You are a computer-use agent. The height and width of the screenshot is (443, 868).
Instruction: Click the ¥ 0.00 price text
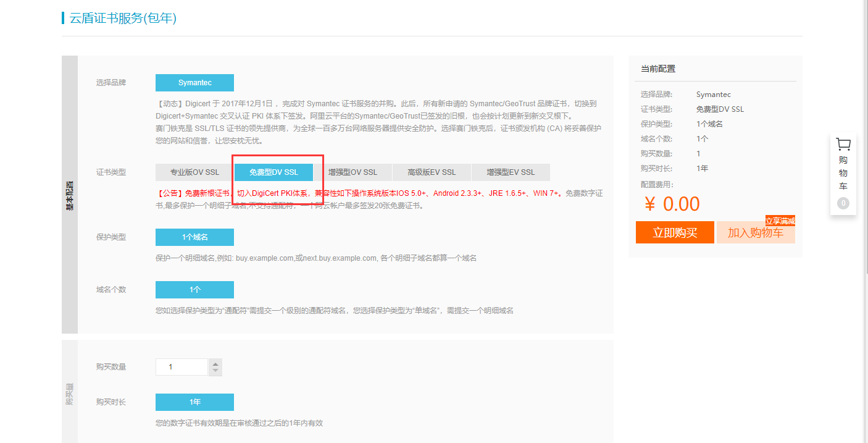(672, 204)
